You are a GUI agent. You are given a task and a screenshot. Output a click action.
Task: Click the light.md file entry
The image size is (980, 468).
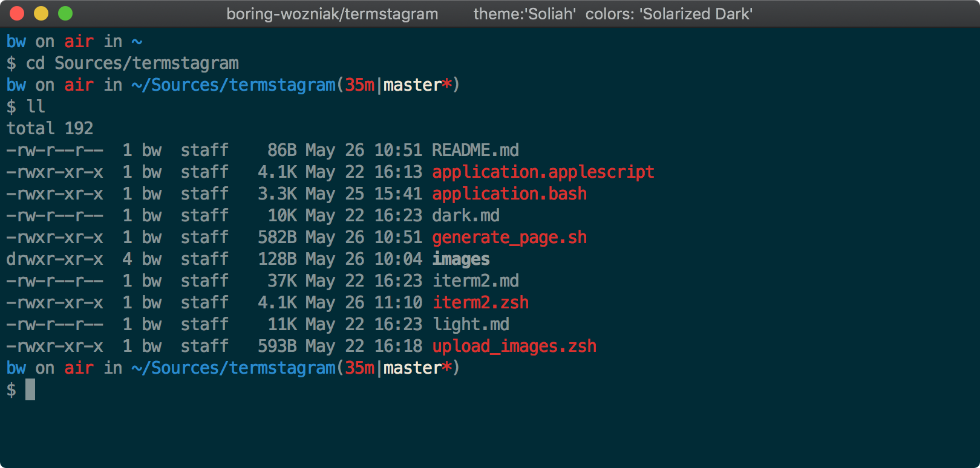click(x=471, y=325)
